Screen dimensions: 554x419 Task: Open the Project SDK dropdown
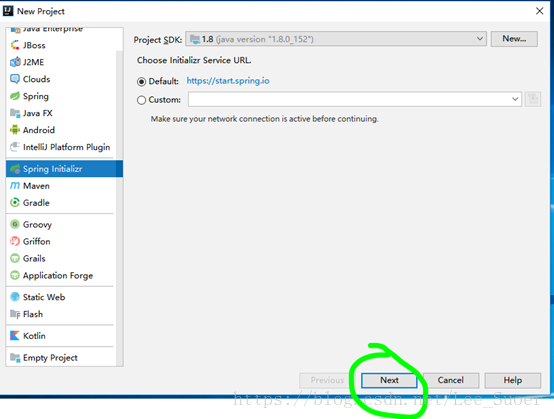point(336,39)
